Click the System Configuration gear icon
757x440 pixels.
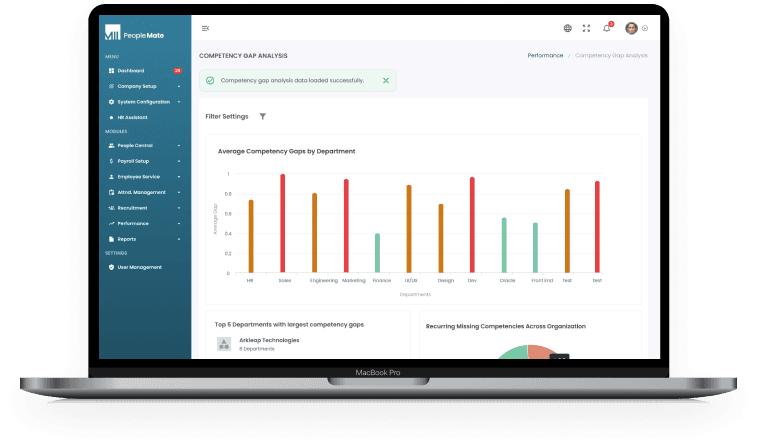[x=112, y=102]
